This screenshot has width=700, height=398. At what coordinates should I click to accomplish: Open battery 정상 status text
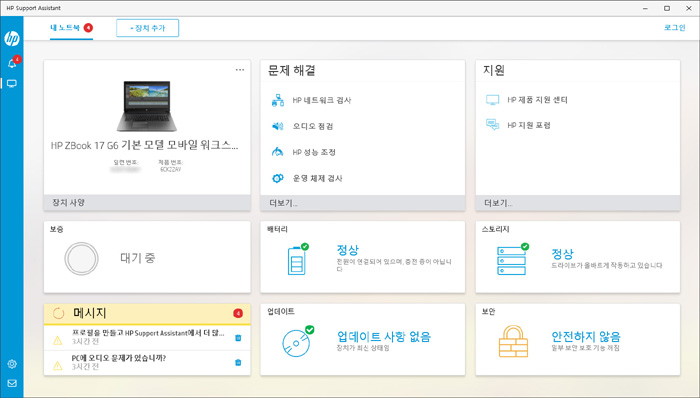(347, 250)
